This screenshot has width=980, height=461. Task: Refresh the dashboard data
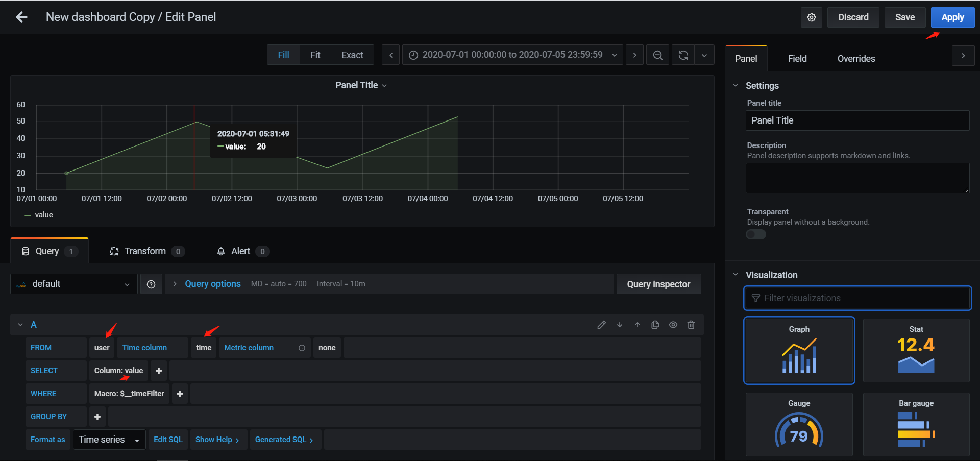[682, 55]
